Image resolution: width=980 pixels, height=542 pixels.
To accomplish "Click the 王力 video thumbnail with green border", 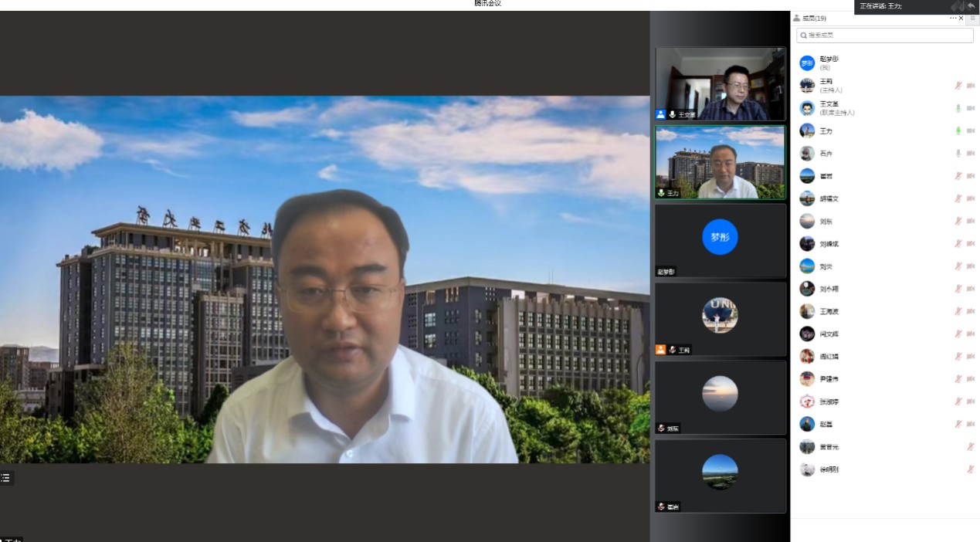I will [x=720, y=162].
